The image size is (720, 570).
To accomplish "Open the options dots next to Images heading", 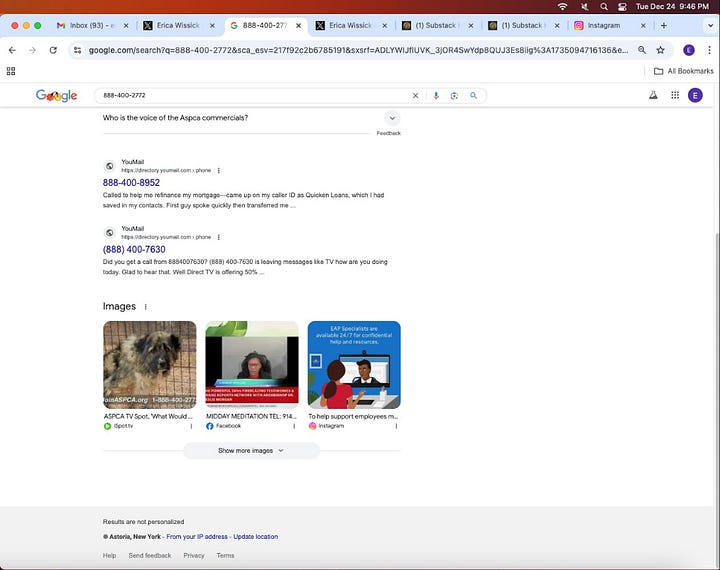I will 146,307.
